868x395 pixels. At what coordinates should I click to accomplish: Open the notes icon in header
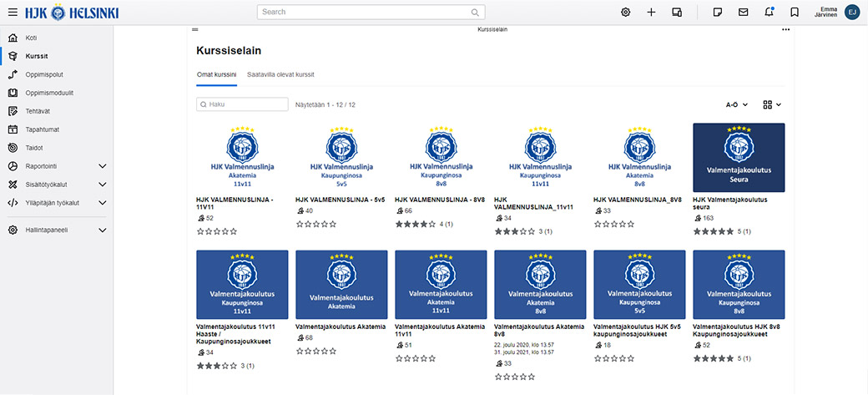pos(718,13)
